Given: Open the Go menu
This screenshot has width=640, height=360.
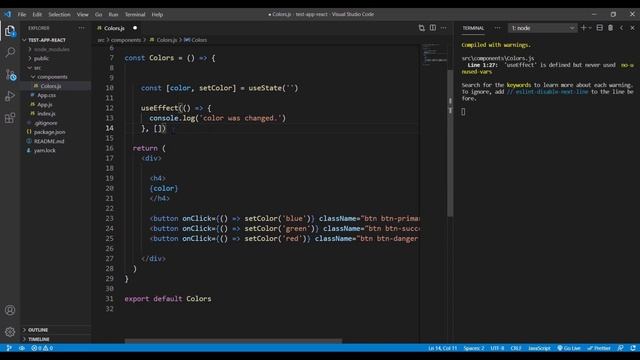Looking at the screenshot, I should click(x=98, y=14).
